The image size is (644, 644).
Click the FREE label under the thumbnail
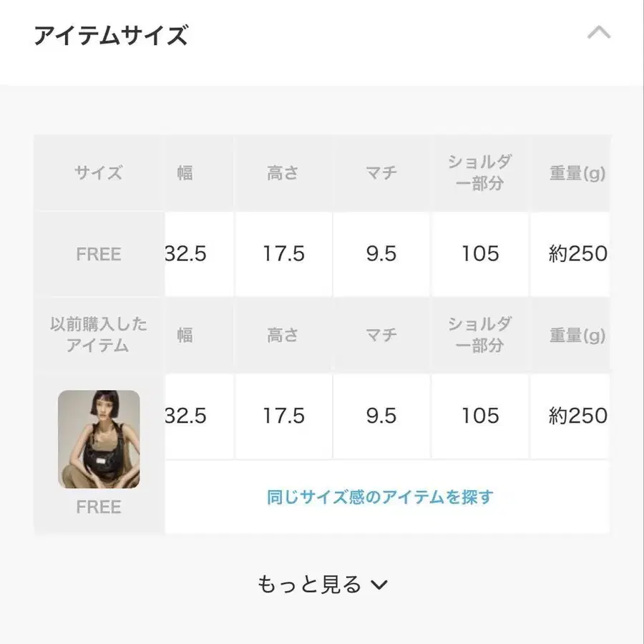(x=99, y=507)
